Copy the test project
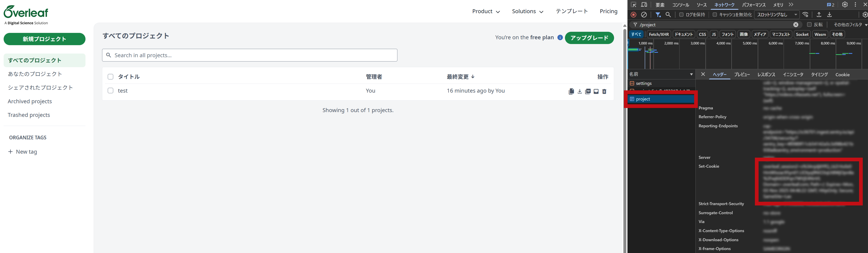Image resolution: width=868 pixels, height=253 pixels. pos(571,91)
